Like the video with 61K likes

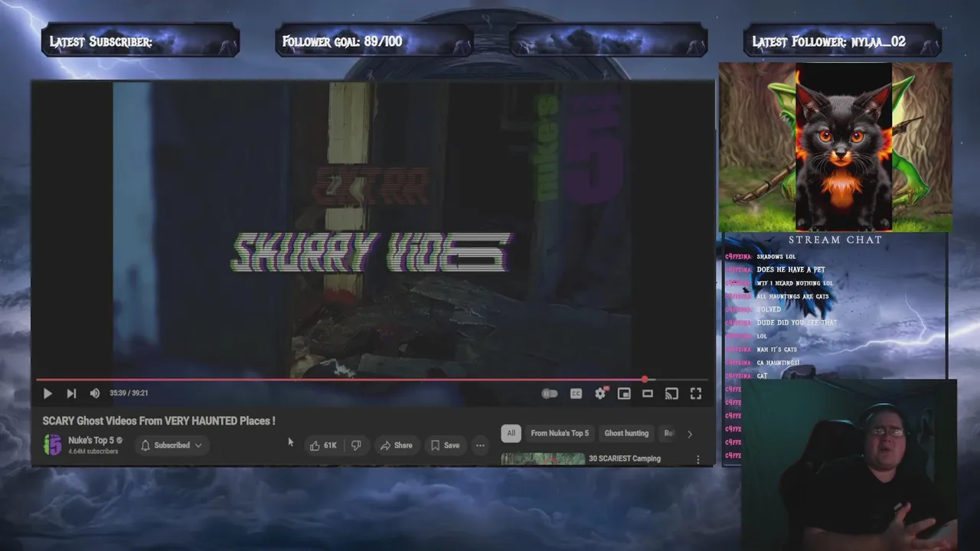pyautogui.click(x=323, y=445)
